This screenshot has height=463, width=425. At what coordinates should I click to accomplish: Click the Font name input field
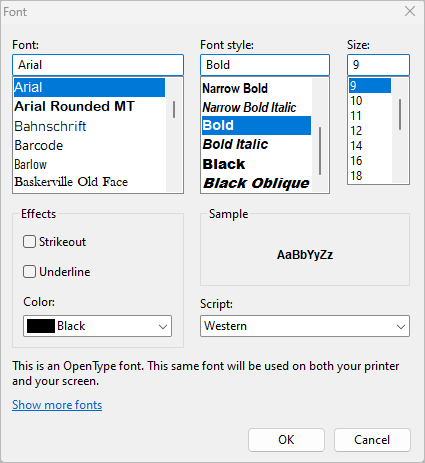click(98, 65)
